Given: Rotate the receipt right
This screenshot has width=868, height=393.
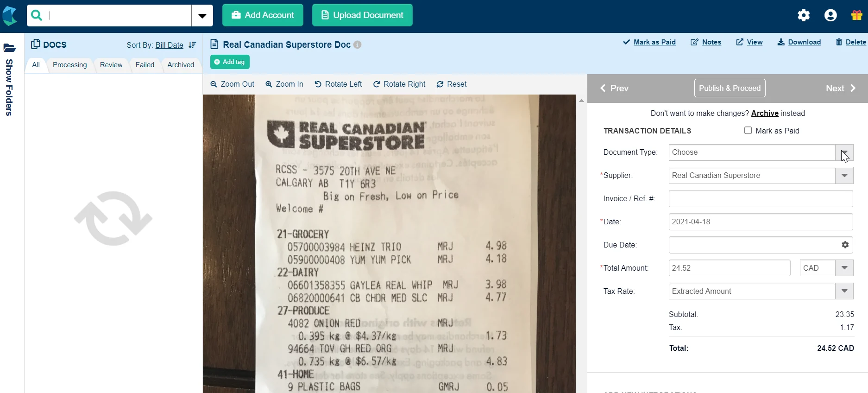Looking at the screenshot, I should coord(399,84).
